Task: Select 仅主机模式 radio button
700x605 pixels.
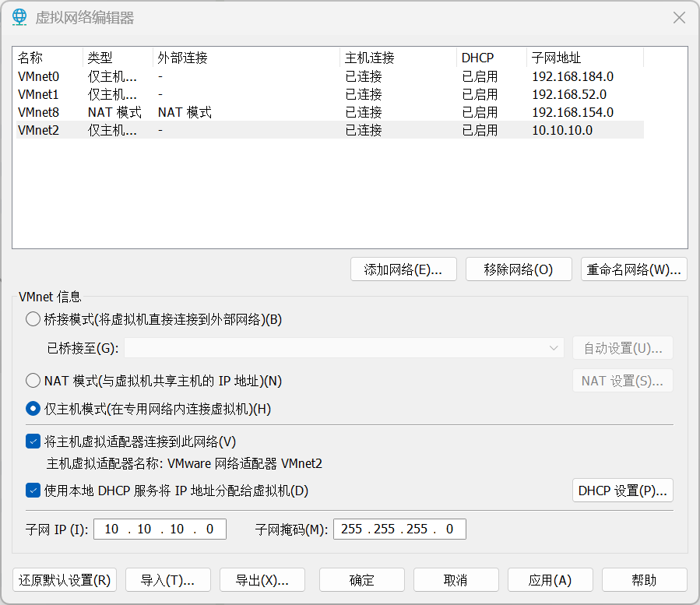Action: (33, 409)
